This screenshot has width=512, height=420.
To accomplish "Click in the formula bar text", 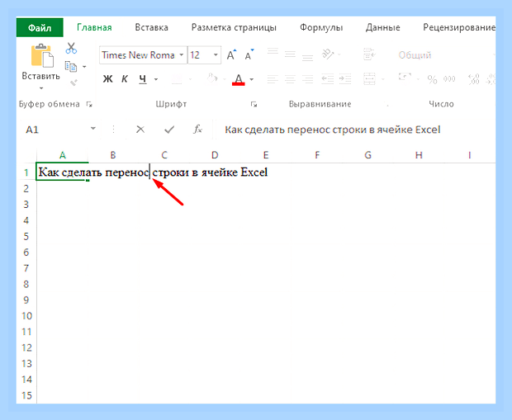I will 333,130.
